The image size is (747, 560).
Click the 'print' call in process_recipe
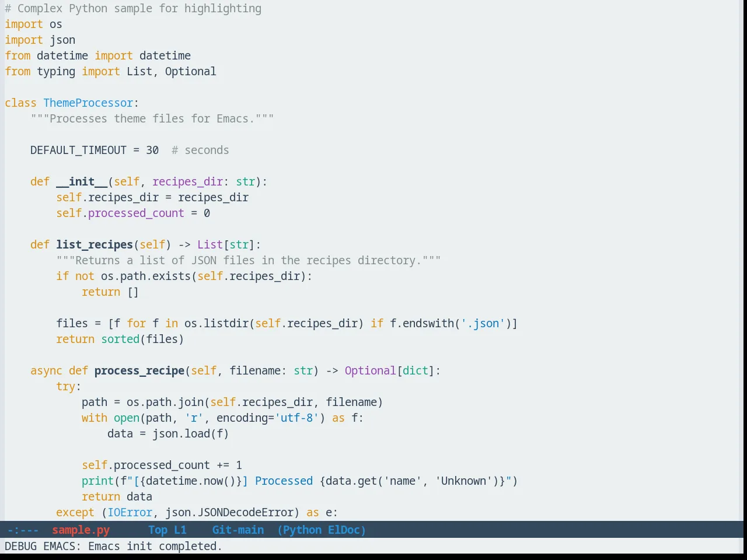pos(97,481)
